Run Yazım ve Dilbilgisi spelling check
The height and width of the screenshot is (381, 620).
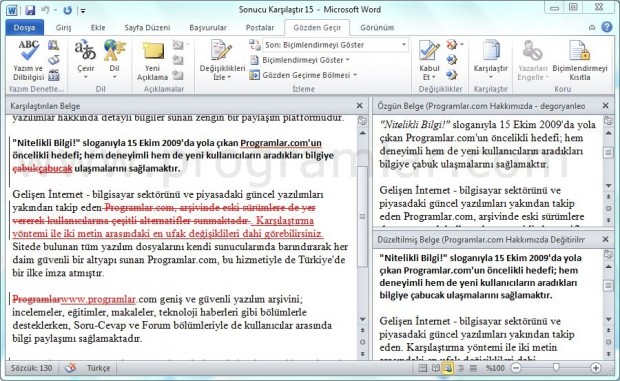pyautogui.click(x=28, y=60)
